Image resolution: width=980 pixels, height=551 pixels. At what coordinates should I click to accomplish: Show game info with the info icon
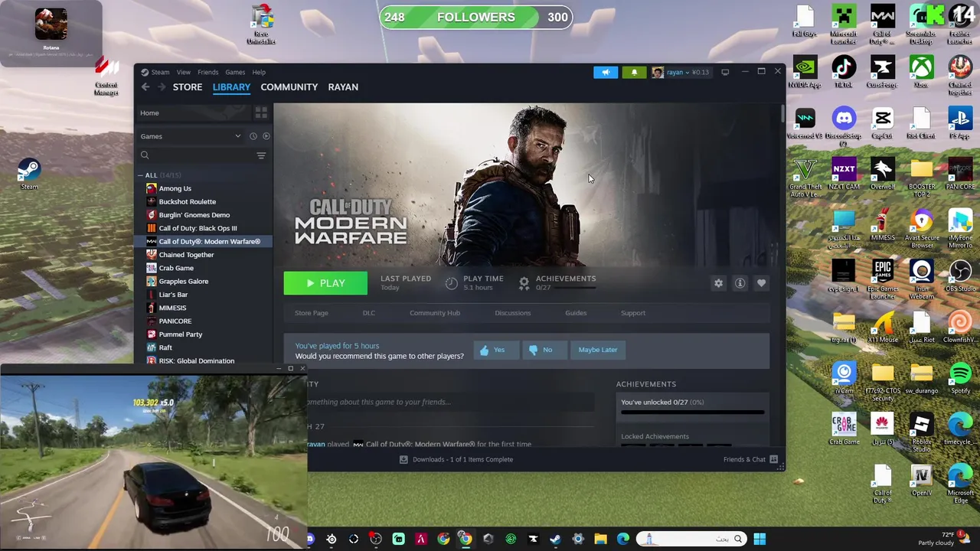click(740, 283)
